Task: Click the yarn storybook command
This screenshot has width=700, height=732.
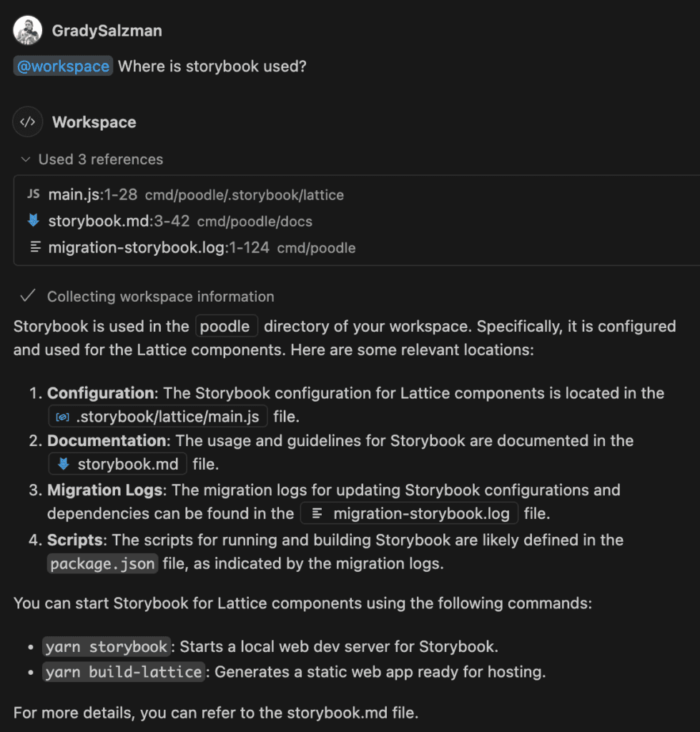Action: point(108,647)
